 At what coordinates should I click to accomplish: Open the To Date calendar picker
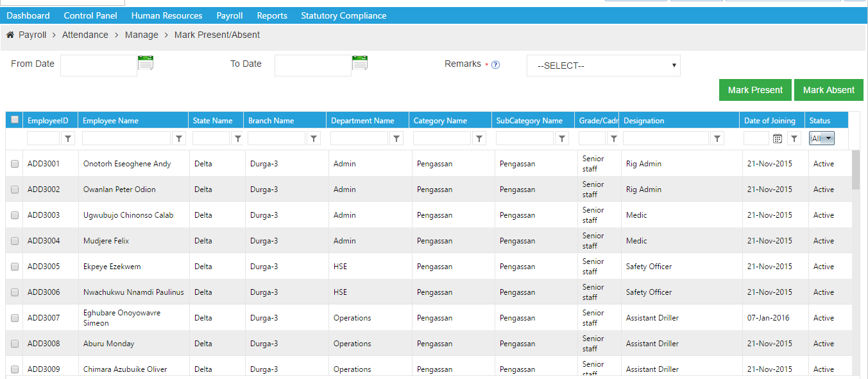[360, 63]
